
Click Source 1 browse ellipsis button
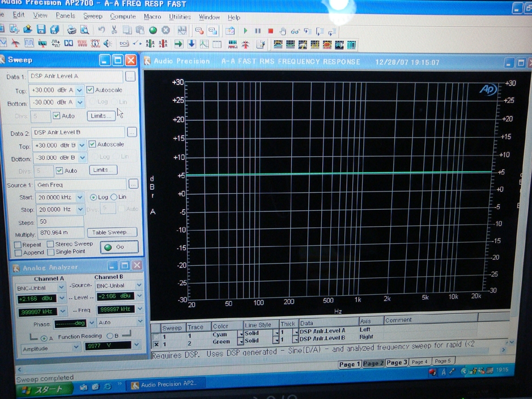tap(133, 184)
